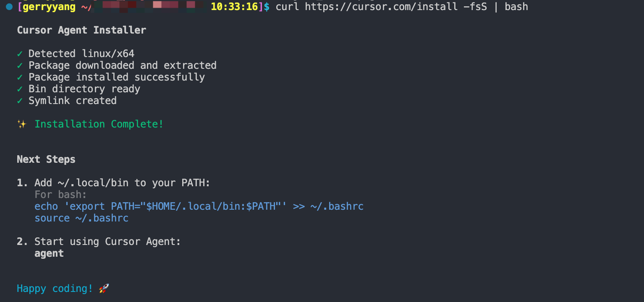Click the source ~/.bashrc command
Image resolution: width=644 pixels, height=302 pixels.
click(81, 218)
